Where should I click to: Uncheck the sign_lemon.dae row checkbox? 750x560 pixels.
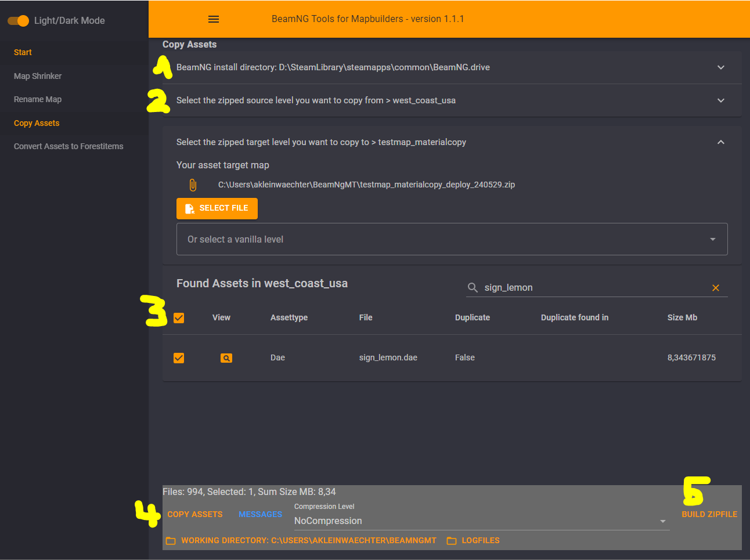pyautogui.click(x=179, y=358)
